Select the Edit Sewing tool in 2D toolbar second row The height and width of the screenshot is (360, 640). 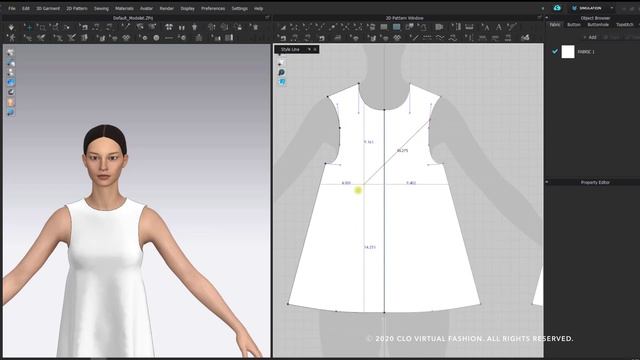click(282, 38)
